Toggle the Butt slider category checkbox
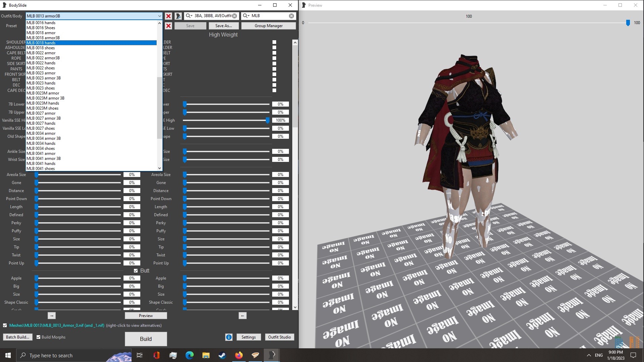This screenshot has width=644, height=362. (x=136, y=270)
